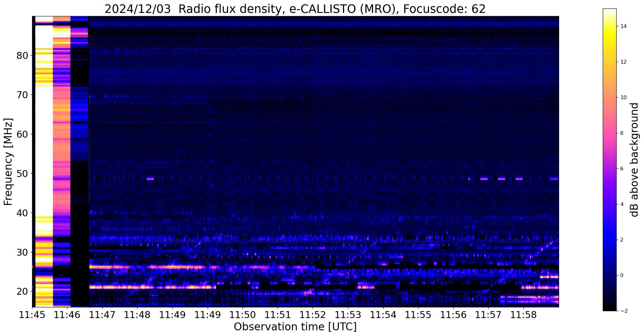The image size is (644, 336).
Task: Select the 11:55 time tick label
Action: click(x=418, y=315)
